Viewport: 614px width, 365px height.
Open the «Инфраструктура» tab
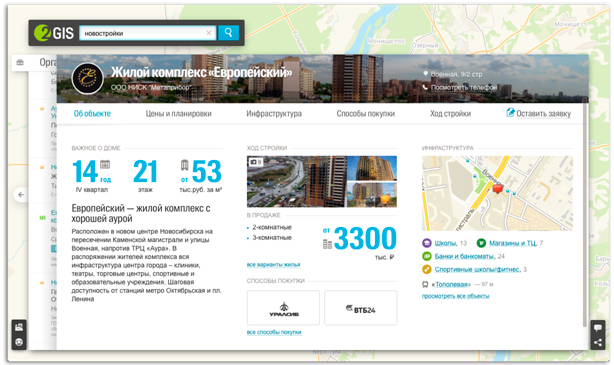click(274, 114)
